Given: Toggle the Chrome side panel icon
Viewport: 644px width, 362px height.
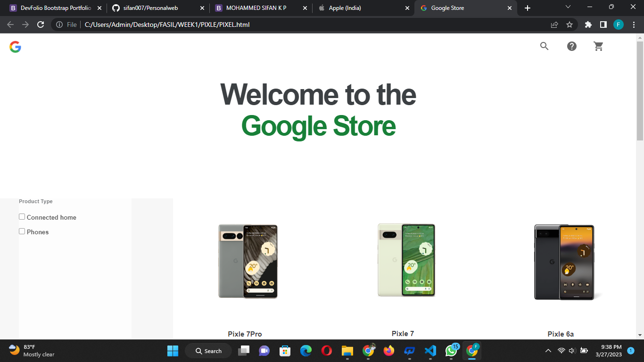Looking at the screenshot, I should point(603,25).
